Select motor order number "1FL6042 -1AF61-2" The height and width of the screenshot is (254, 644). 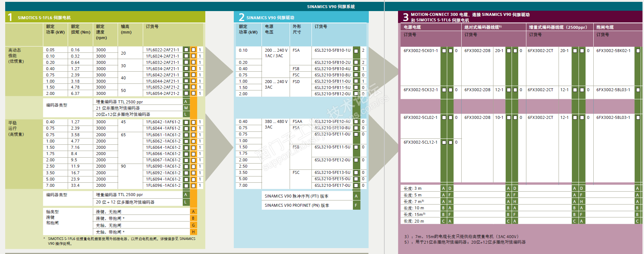pos(163,122)
